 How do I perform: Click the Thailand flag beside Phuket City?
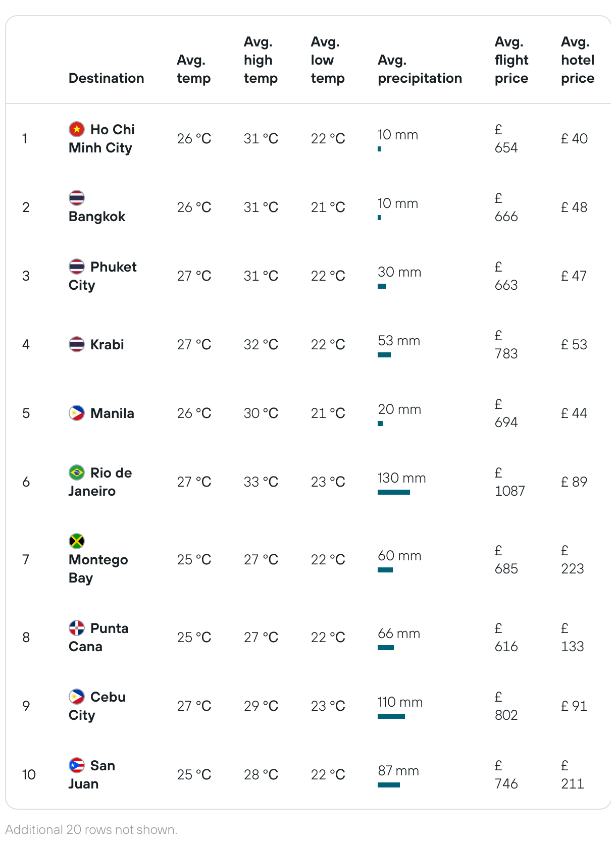(77, 267)
